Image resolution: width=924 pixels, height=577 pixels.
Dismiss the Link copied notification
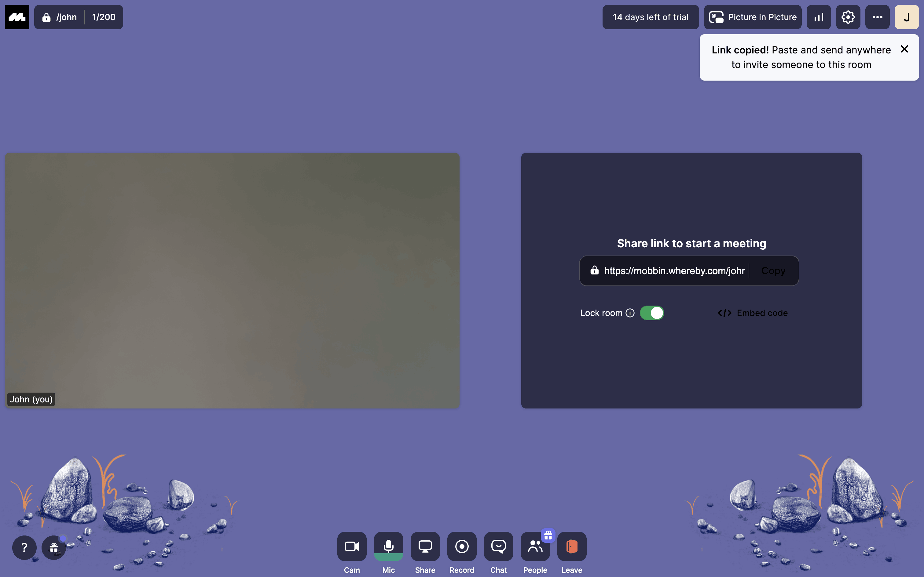[904, 49]
